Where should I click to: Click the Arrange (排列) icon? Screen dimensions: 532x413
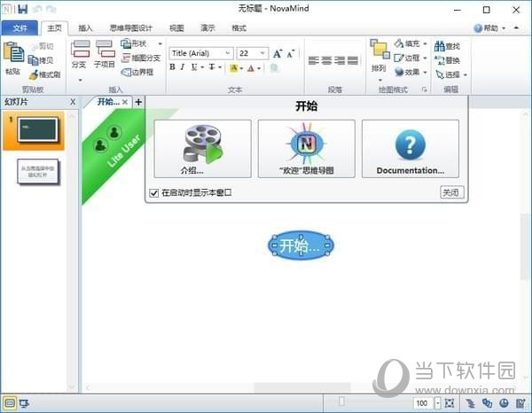379,50
